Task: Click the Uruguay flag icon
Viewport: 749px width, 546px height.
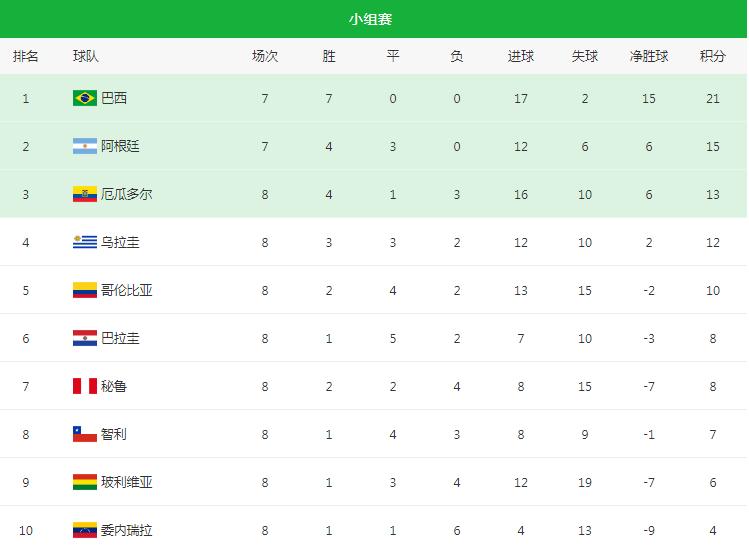Action: click(x=85, y=242)
